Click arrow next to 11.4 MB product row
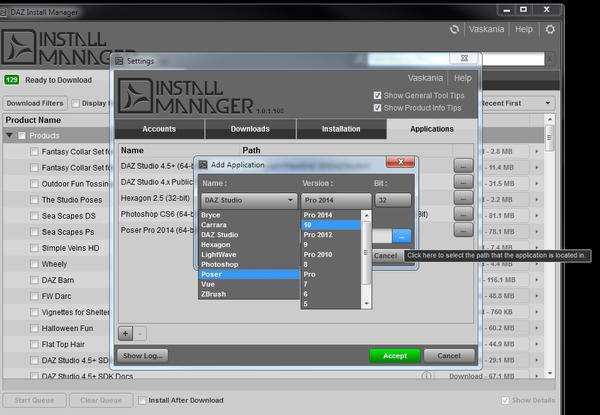This screenshot has width=600, height=415. (537, 168)
